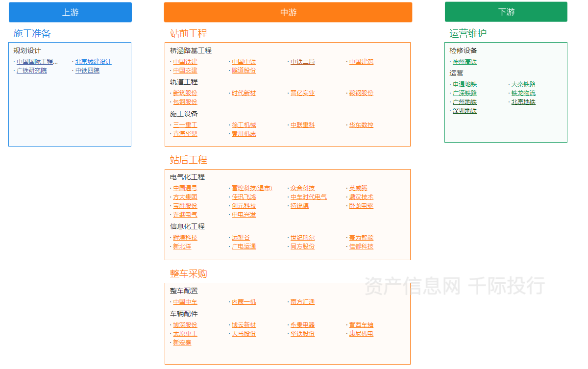Open the 中国中铁 link
588x369 pixels.
point(244,62)
